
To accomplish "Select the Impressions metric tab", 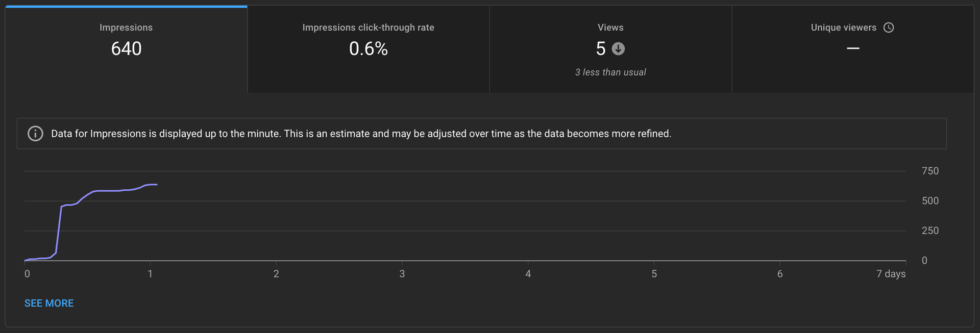I will (x=126, y=49).
